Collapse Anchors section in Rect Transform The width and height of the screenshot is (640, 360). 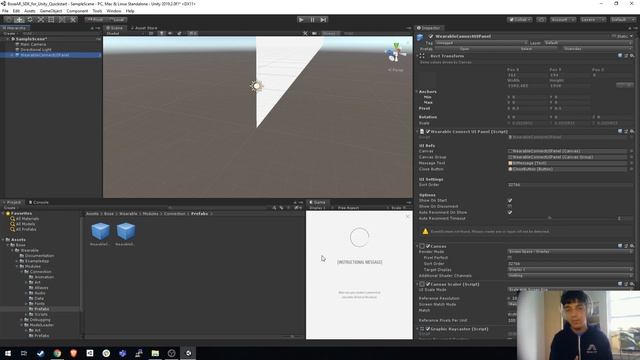pos(417,91)
